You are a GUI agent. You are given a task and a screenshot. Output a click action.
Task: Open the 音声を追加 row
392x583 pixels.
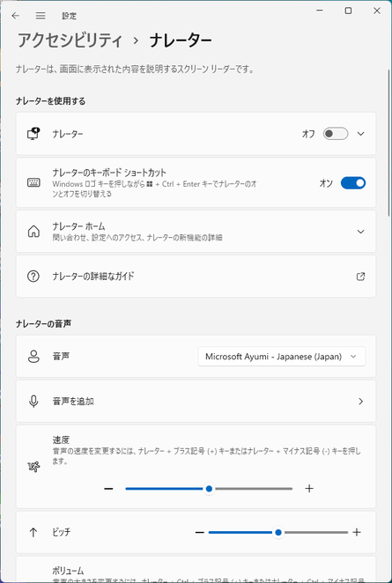coord(196,402)
